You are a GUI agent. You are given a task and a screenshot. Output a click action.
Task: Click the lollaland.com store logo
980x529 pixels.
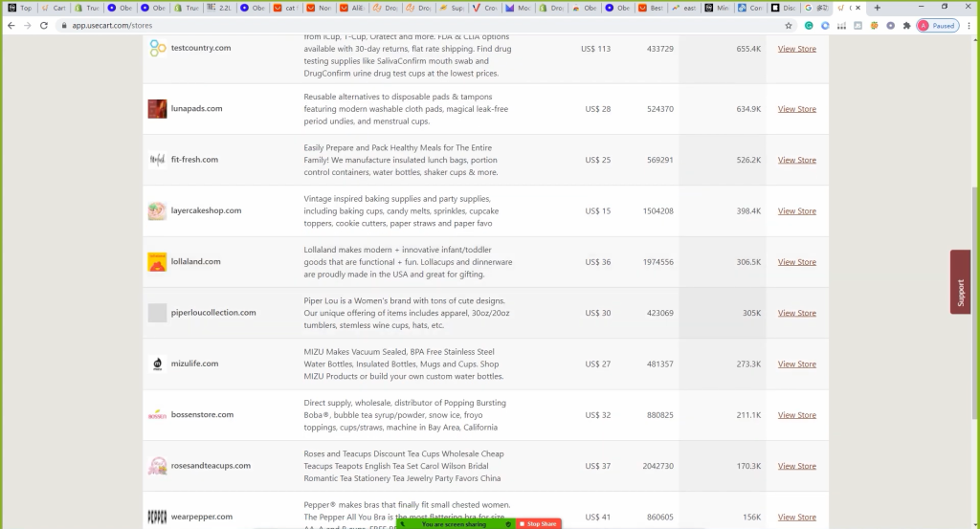click(x=157, y=262)
